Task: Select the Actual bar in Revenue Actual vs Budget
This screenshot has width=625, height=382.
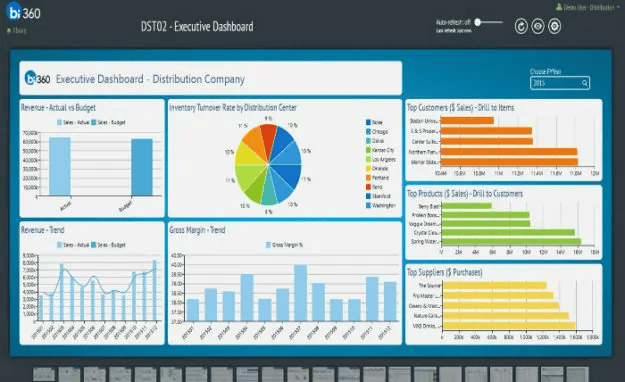Action: (x=60, y=167)
